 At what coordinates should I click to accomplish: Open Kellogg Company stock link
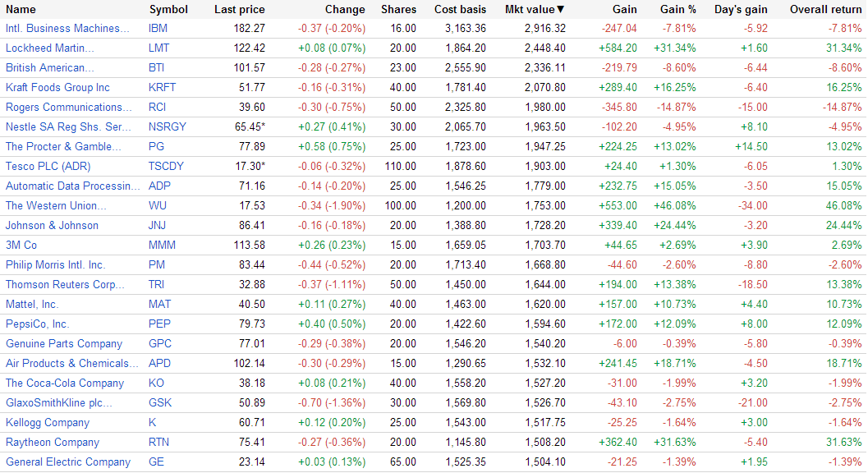point(48,423)
